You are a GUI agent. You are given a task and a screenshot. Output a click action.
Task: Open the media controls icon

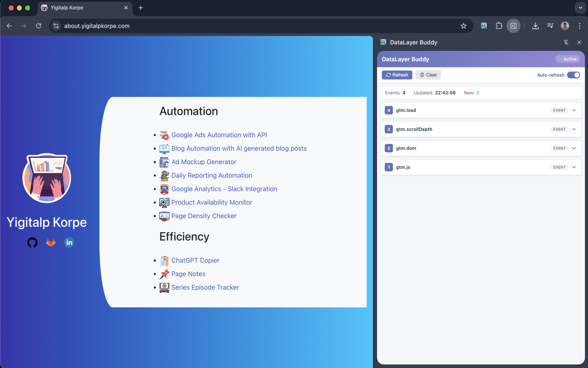coord(550,26)
